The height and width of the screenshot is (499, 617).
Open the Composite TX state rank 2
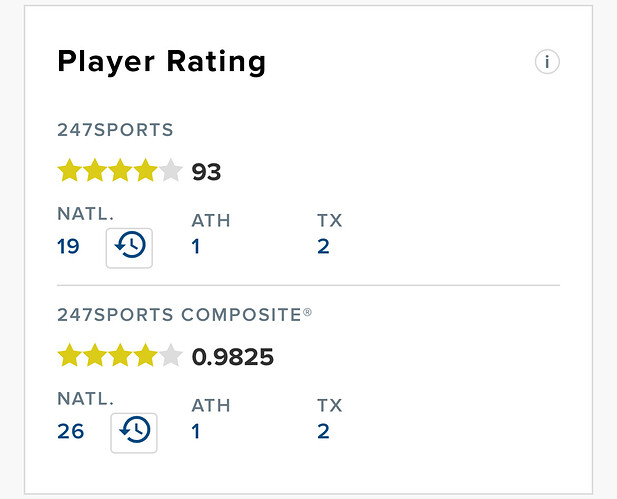pos(323,431)
